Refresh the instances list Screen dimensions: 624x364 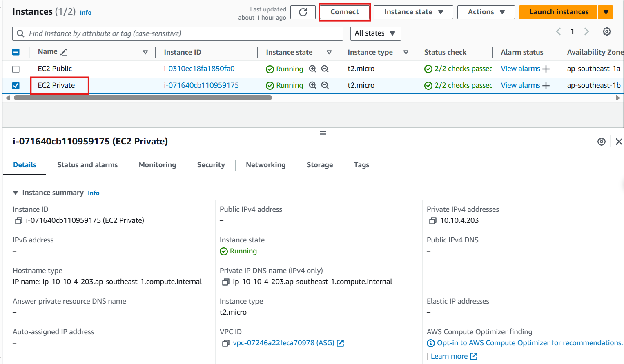coord(303,12)
